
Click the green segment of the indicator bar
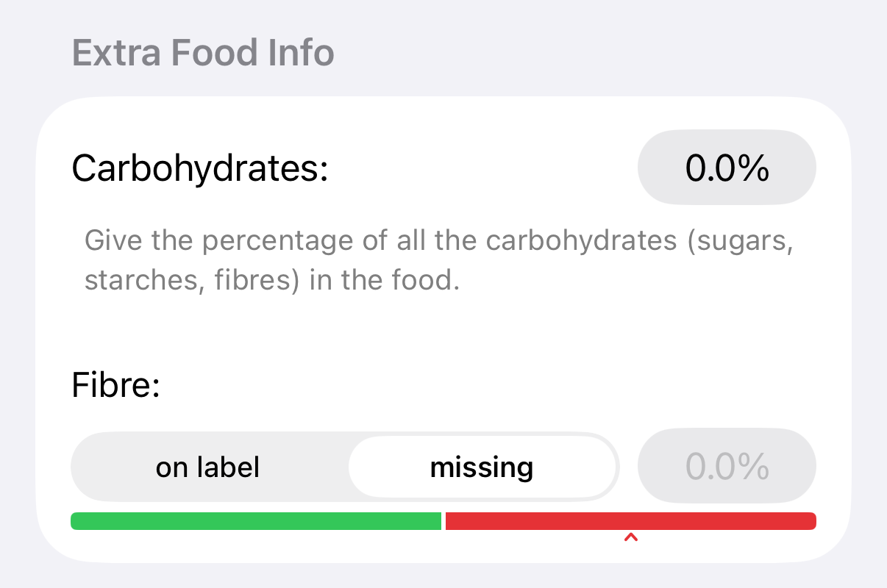tap(255, 521)
